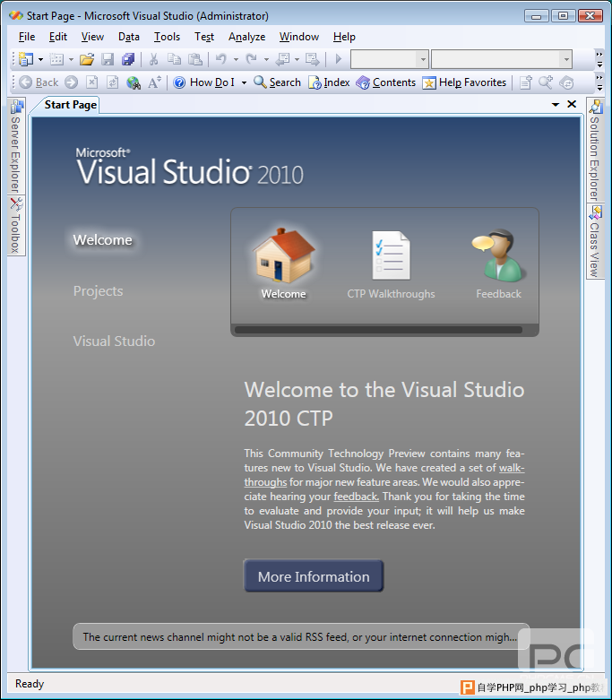The image size is (612, 700).
Task: Open the View menu
Action: tap(92, 37)
